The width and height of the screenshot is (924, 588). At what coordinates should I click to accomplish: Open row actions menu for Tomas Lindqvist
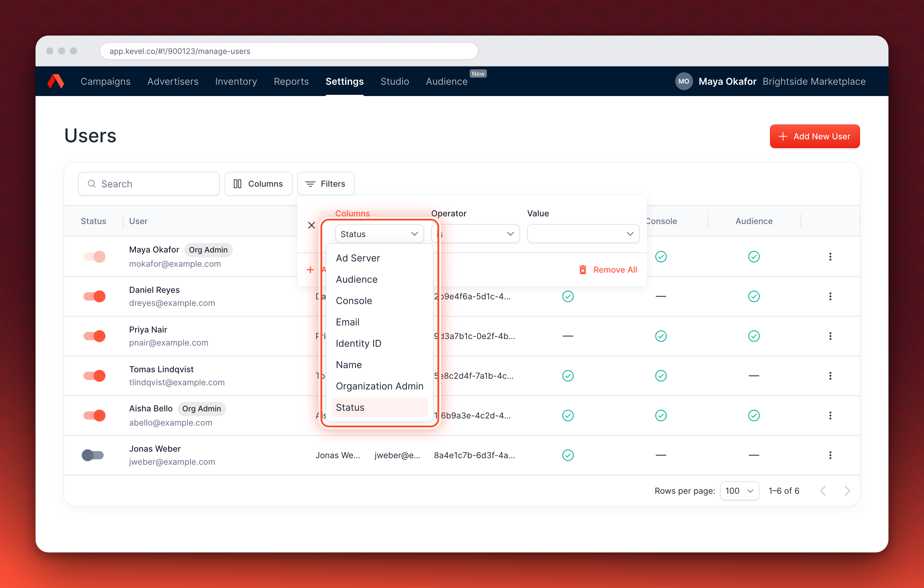[x=830, y=376]
